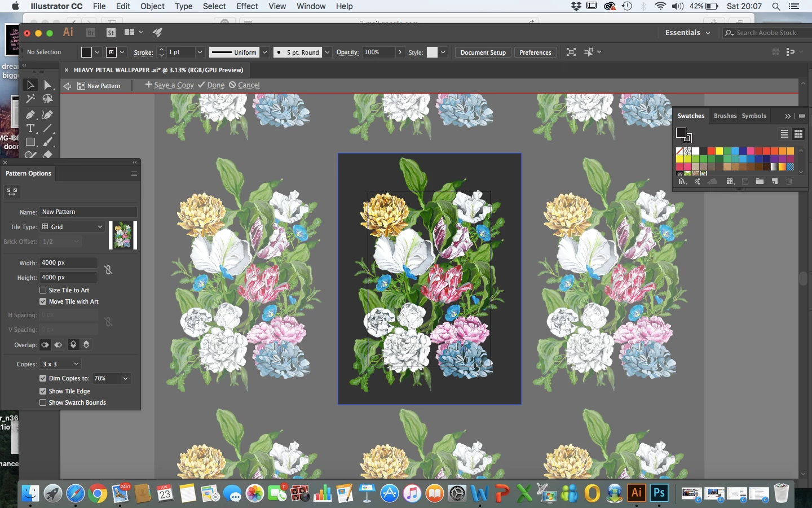Open the Object menu
Image resolution: width=812 pixels, height=508 pixels.
pyautogui.click(x=152, y=6)
